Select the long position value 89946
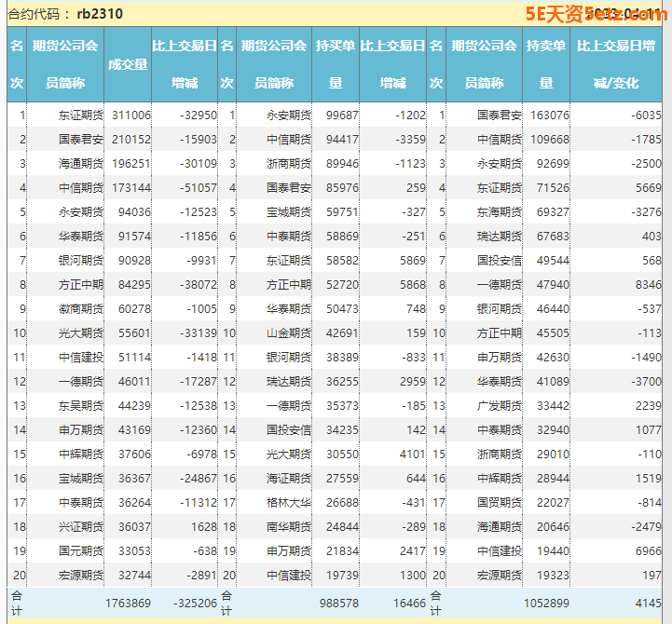672x624 pixels. coord(342,164)
